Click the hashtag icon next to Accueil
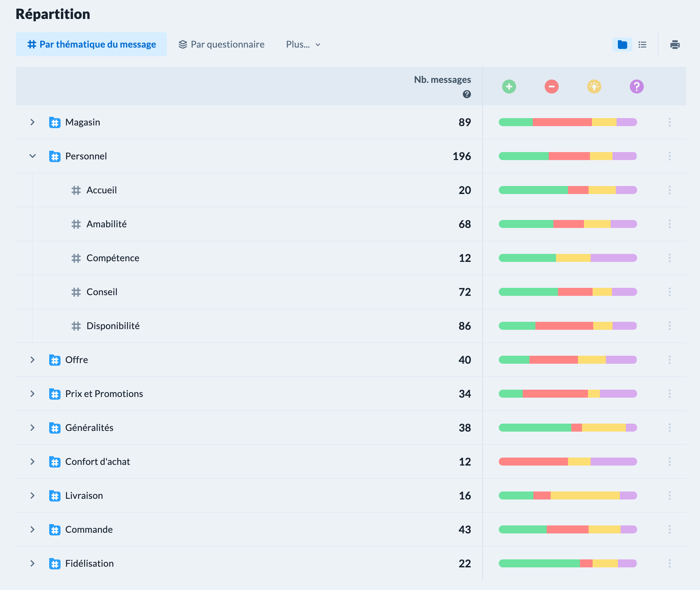 (75, 190)
